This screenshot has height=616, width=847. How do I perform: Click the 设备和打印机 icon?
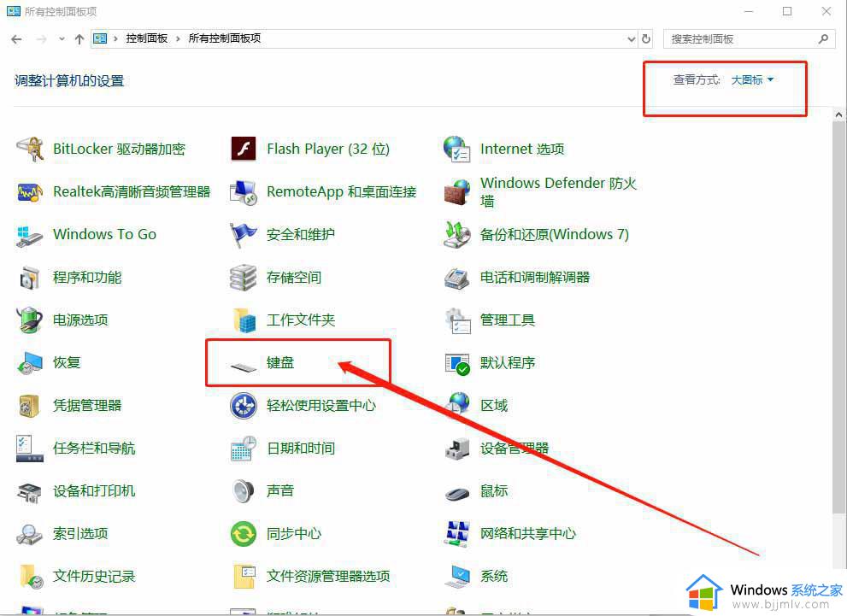click(30, 492)
